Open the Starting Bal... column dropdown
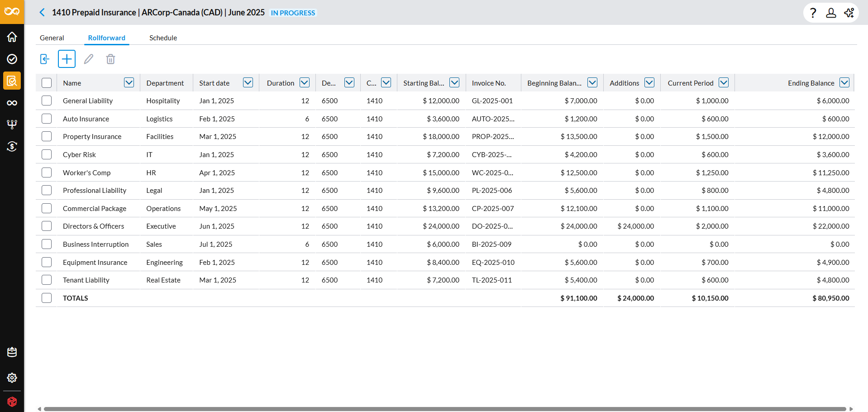Viewport: 868px width, 412px height. pyautogui.click(x=455, y=82)
